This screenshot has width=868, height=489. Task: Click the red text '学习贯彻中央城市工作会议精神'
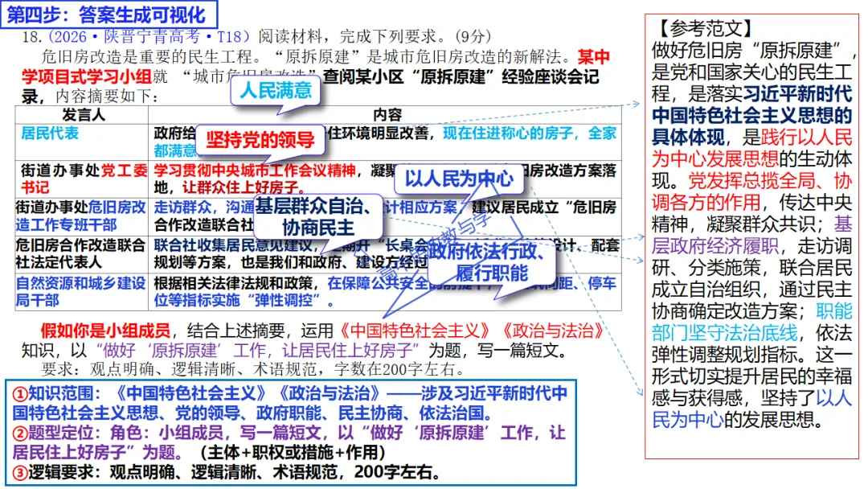click(x=255, y=170)
